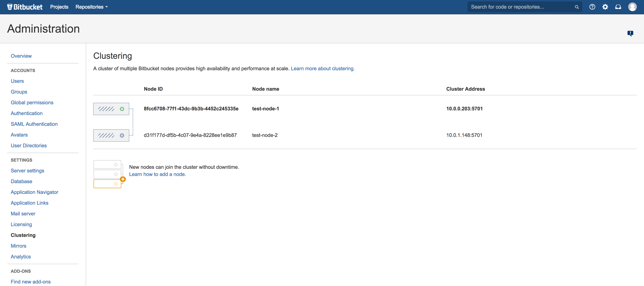Open the Learn how to add a node link
Screen dimensions: 644x286
pyautogui.click(x=158, y=174)
